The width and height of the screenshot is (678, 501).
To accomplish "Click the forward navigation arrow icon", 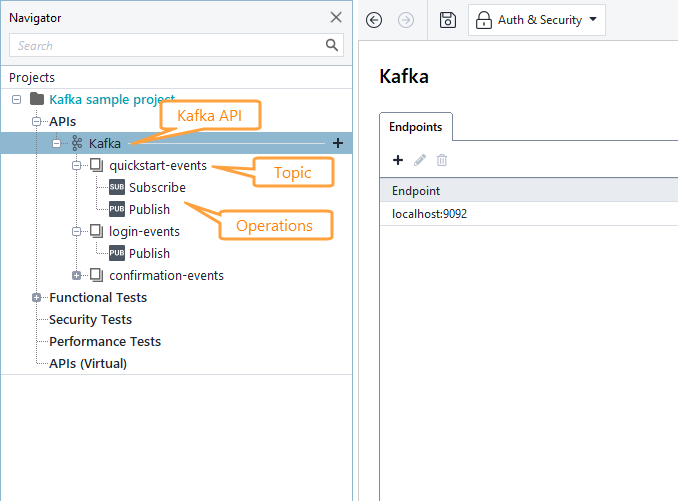I will [406, 20].
